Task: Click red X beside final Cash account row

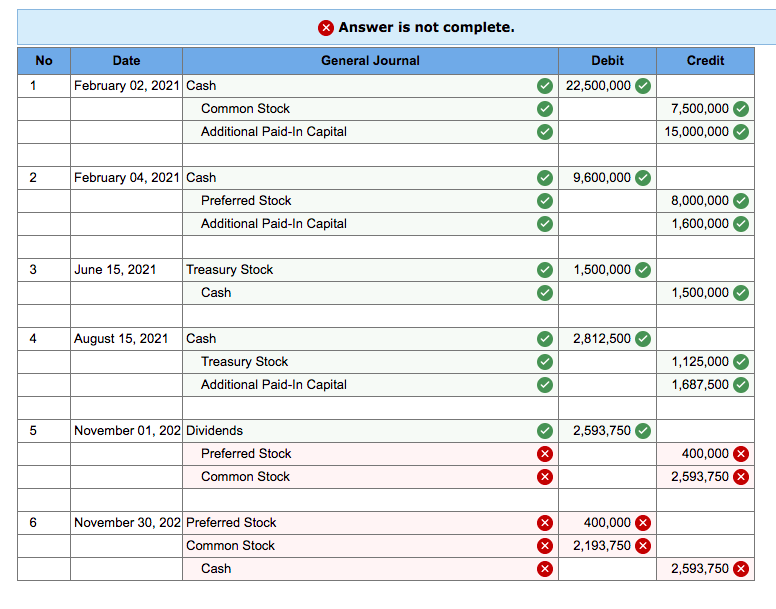Action: coord(545,569)
